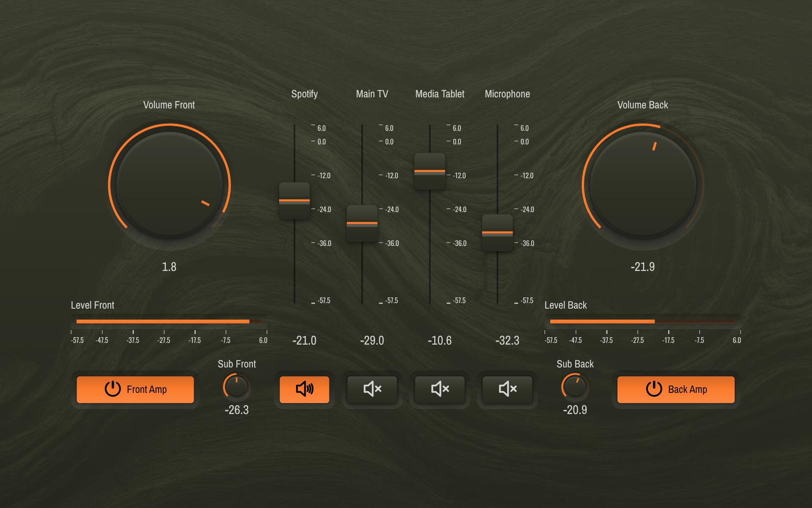Mute the Spotify channel speaker button
Image resolution: width=812 pixels, height=508 pixels.
click(x=304, y=389)
